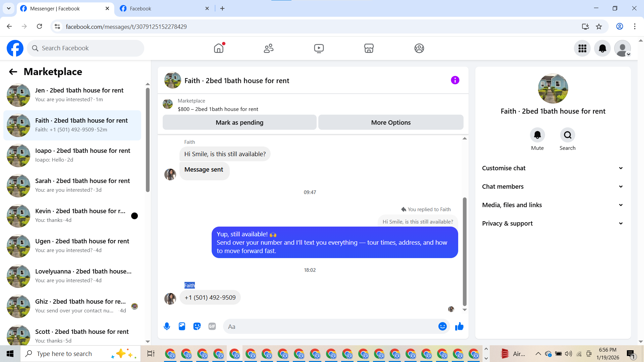Attach a photo using the image icon

[182, 326]
